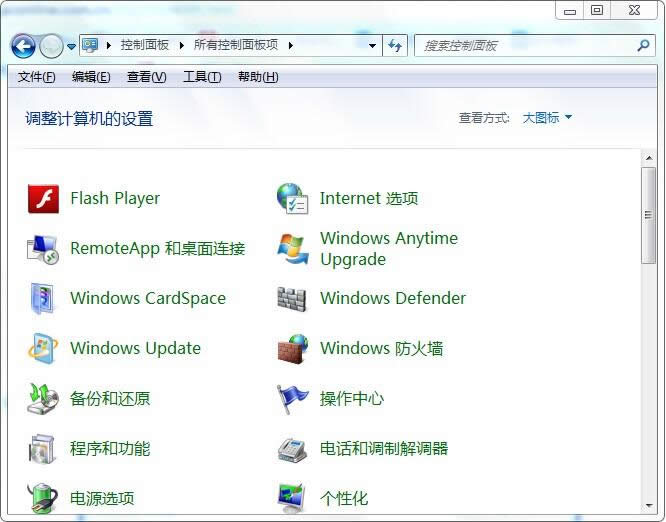
Task: Click the 电话和调制解调器 phone icon
Action: [292, 449]
